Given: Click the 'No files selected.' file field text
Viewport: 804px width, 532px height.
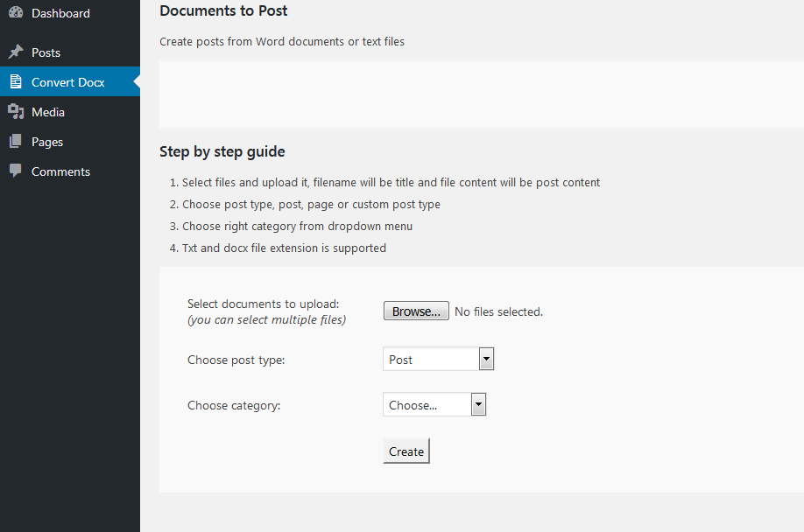Looking at the screenshot, I should 499,311.
